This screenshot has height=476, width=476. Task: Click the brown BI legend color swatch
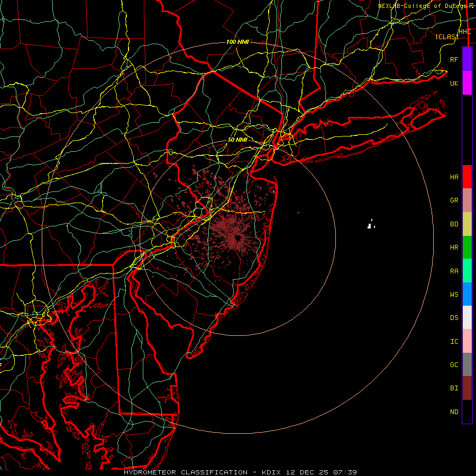(467, 388)
